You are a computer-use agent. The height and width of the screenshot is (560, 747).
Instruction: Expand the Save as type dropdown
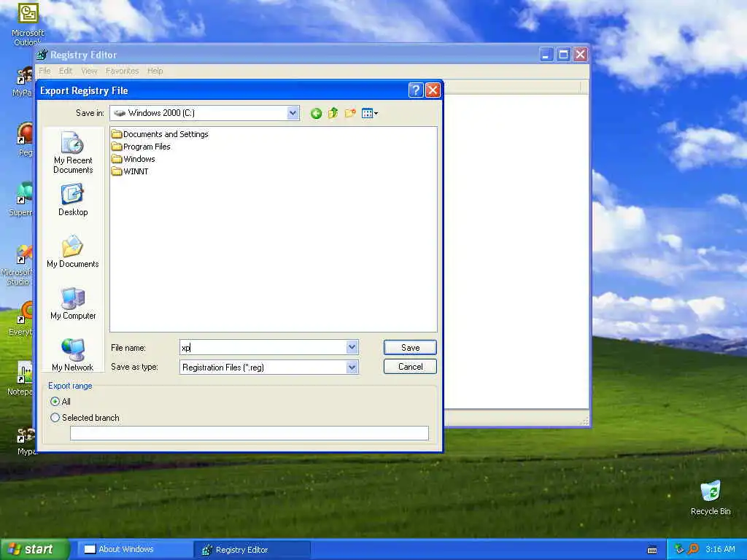[x=352, y=367]
